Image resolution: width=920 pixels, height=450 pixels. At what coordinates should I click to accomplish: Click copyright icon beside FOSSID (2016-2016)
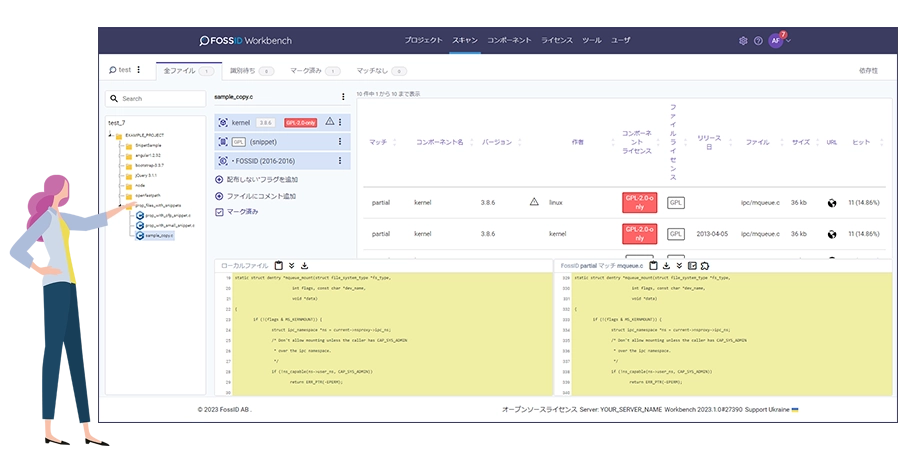(x=223, y=161)
